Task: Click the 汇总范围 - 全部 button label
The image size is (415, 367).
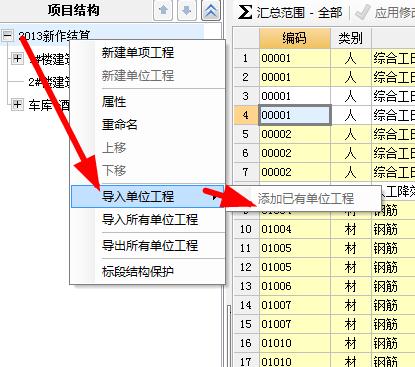Action: pos(299,13)
